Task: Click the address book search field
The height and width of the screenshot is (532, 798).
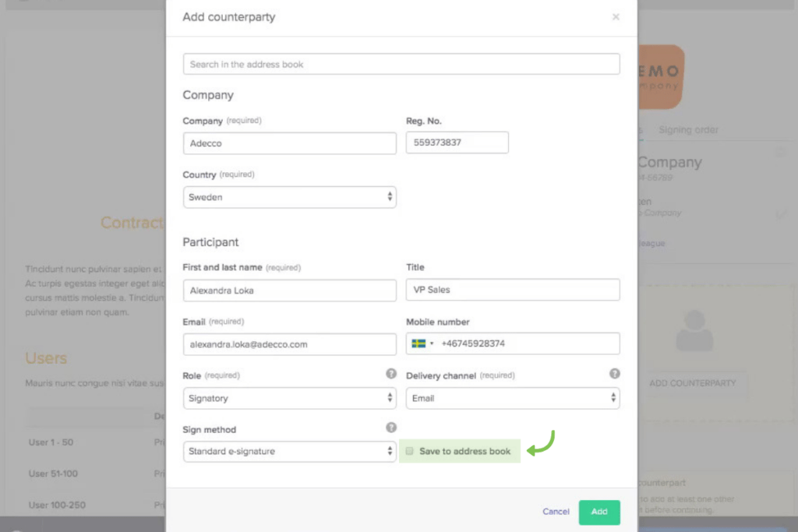Action: pos(401,64)
